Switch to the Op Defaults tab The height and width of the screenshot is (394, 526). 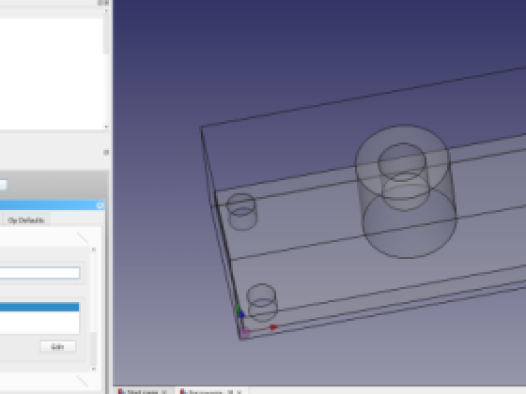(26, 220)
